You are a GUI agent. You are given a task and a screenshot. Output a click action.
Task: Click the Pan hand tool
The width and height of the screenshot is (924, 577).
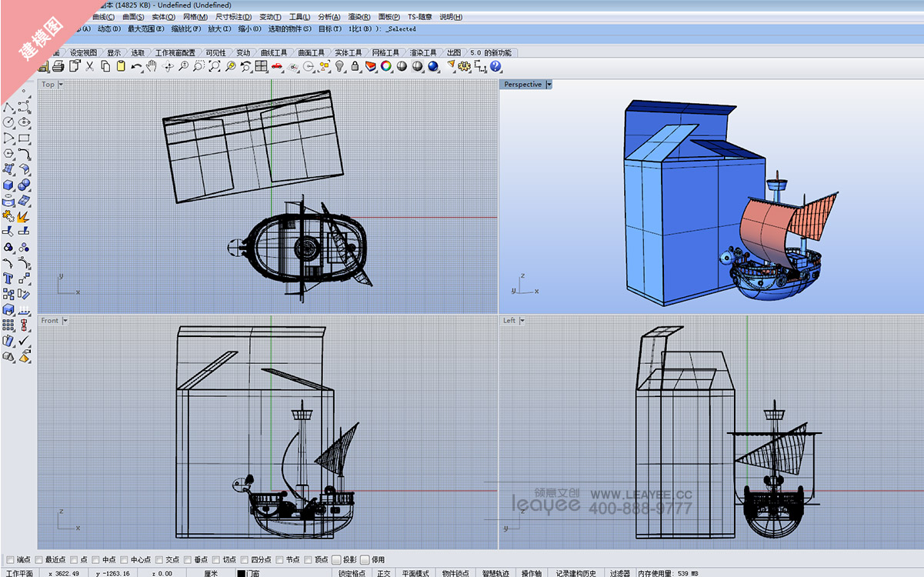(x=152, y=67)
